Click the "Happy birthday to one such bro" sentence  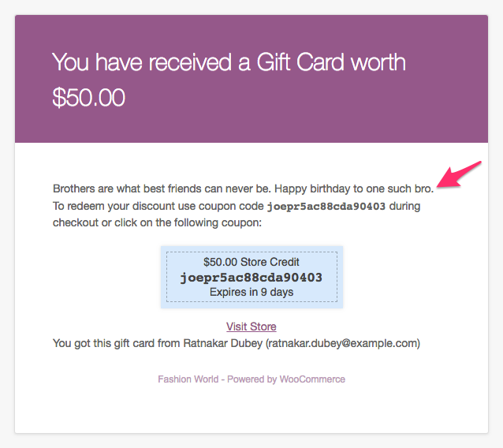(354, 189)
